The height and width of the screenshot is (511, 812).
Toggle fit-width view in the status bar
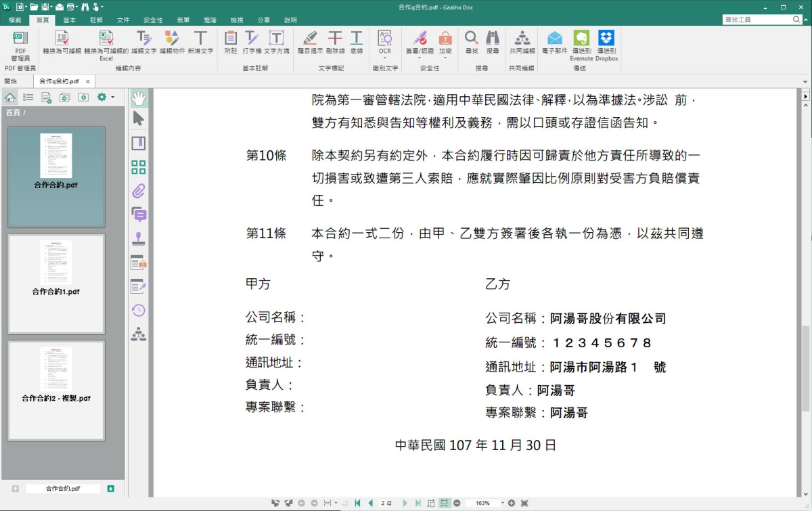point(444,503)
